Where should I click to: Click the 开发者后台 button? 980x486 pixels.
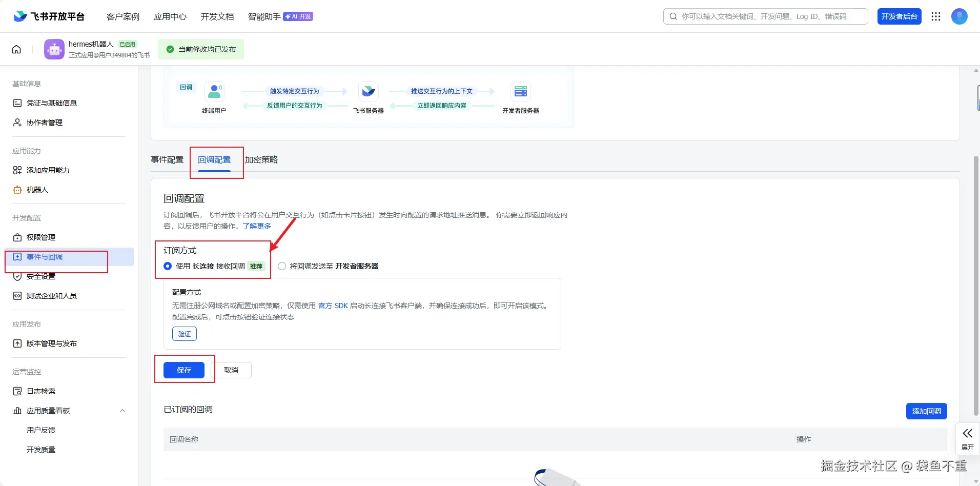900,16
